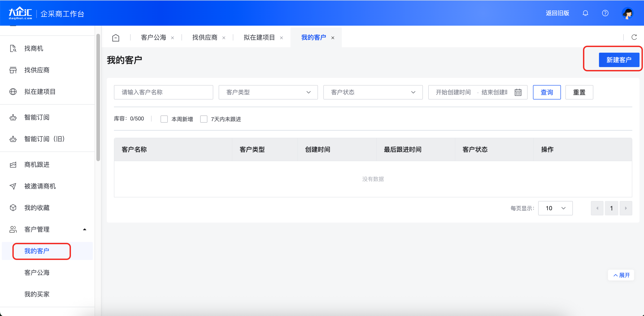Image resolution: width=644 pixels, height=316 pixels.
Task: Click the 找商机 sidebar icon
Action: (x=13, y=48)
